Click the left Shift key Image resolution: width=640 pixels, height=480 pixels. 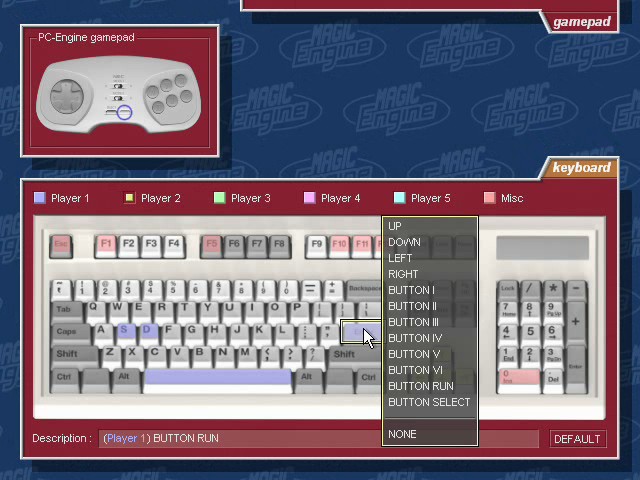(75, 356)
